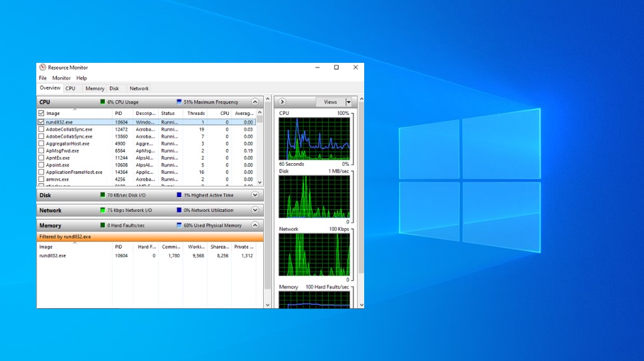The height and width of the screenshot is (361, 644).
Task: Expand the Network section chevron
Action: 254,210
